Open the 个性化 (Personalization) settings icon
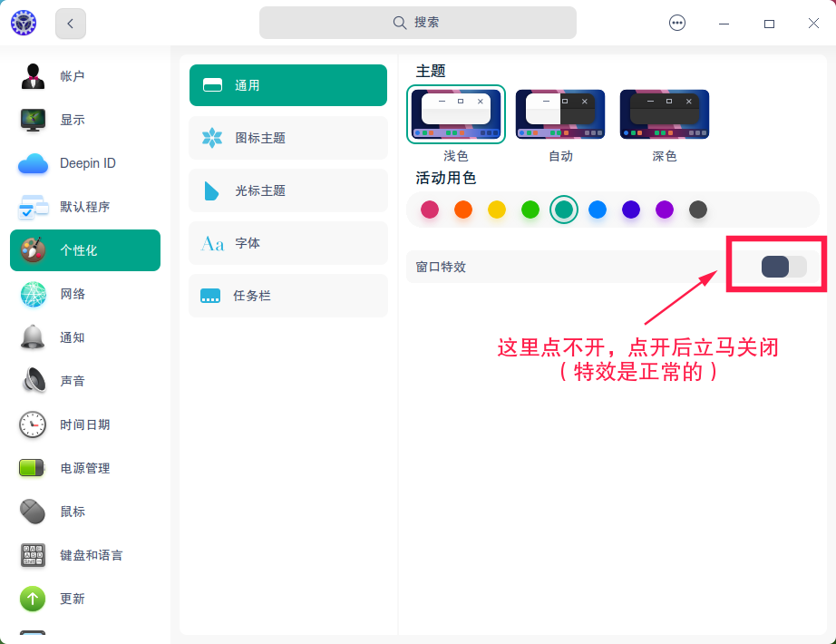836x644 pixels. (x=34, y=250)
